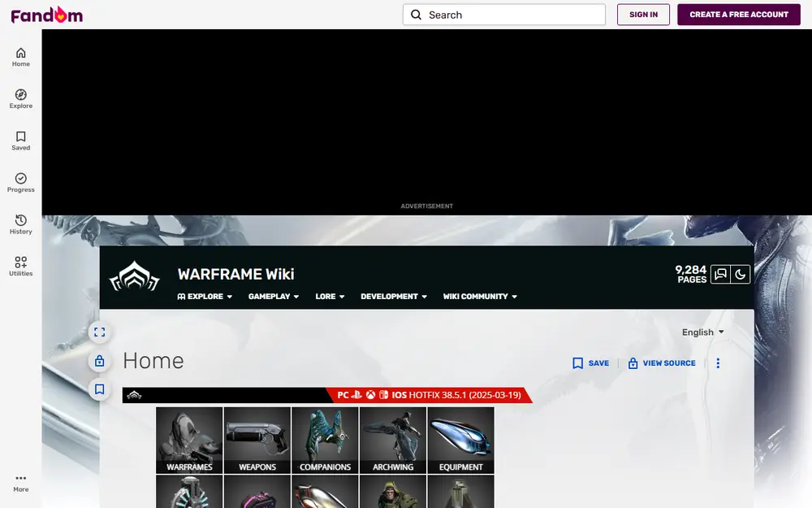The width and height of the screenshot is (812, 508).
Task: Open the WARFRAMES category tile
Action: 189,440
